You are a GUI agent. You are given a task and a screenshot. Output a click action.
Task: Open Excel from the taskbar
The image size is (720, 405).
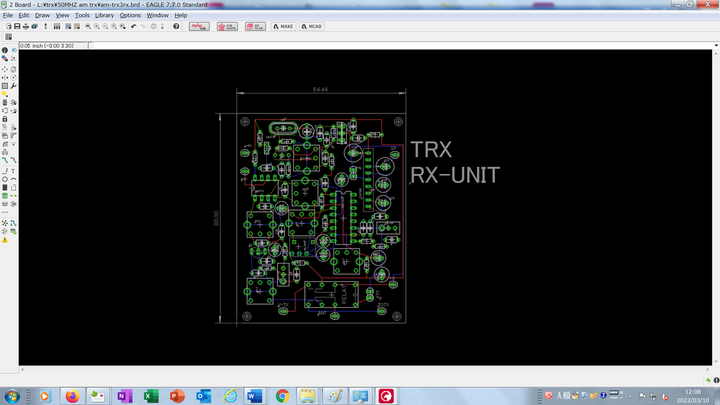152,396
